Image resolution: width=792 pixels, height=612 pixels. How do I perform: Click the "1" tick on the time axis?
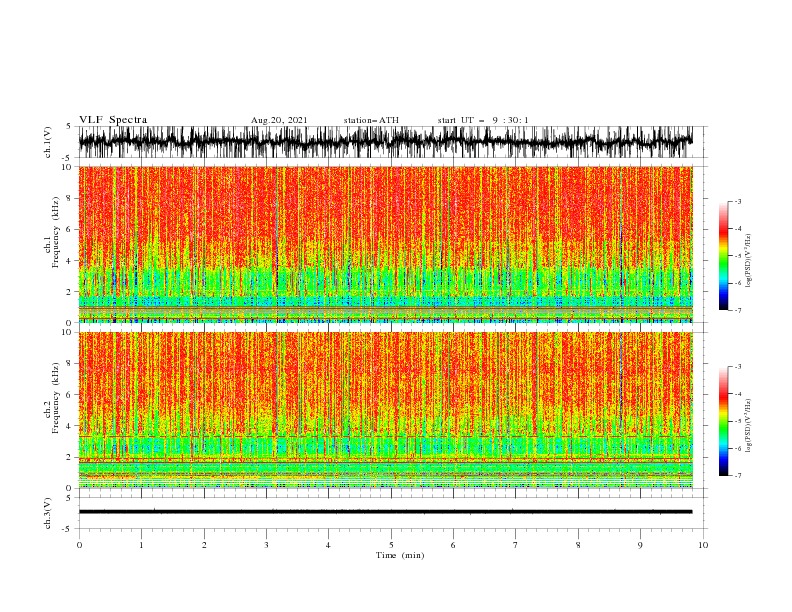(141, 545)
